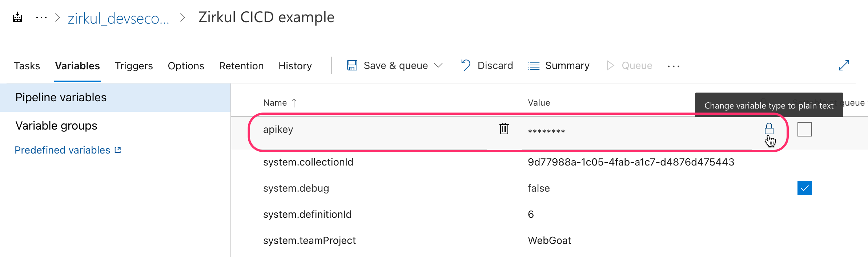Expand to full screen view
Viewport: 868px width, 257px height.
point(844,65)
